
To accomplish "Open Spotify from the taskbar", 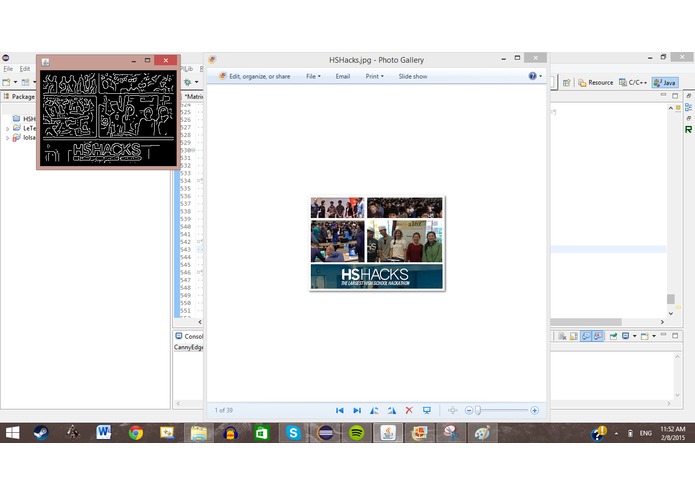I will point(356,433).
